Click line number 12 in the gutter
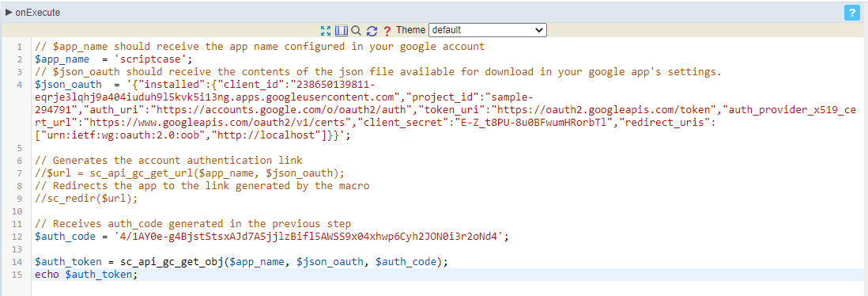The width and height of the screenshot is (868, 296). [17, 237]
